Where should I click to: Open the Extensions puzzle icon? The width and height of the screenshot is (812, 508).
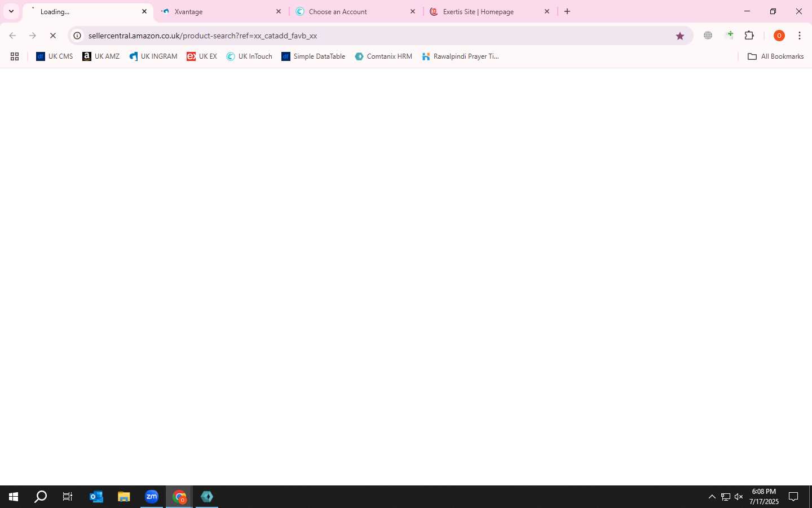point(749,36)
